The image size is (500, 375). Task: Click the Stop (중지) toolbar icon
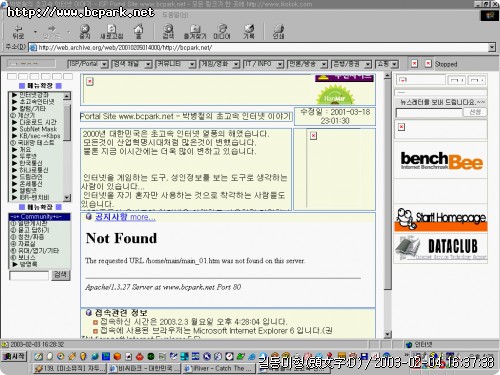[x=85, y=31]
